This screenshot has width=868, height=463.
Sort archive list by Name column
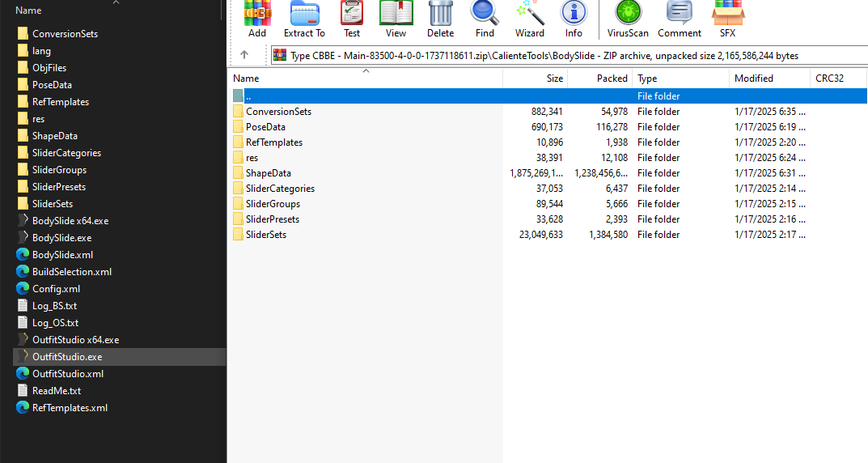click(x=366, y=78)
